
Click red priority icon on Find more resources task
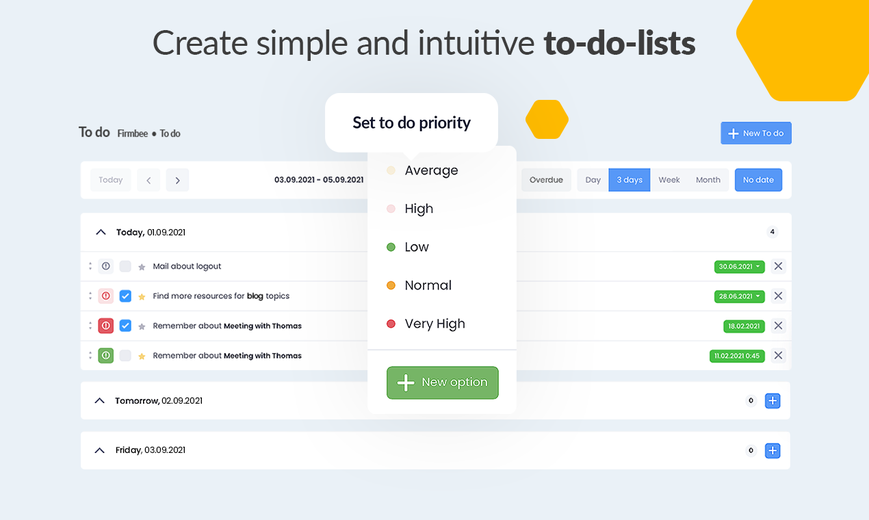tap(106, 296)
